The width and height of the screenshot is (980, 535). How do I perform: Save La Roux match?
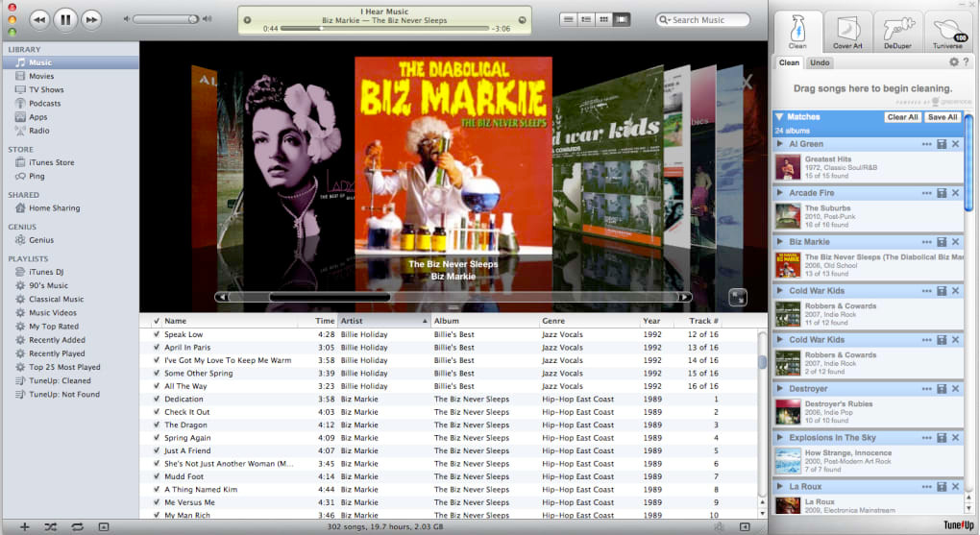point(942,486)
